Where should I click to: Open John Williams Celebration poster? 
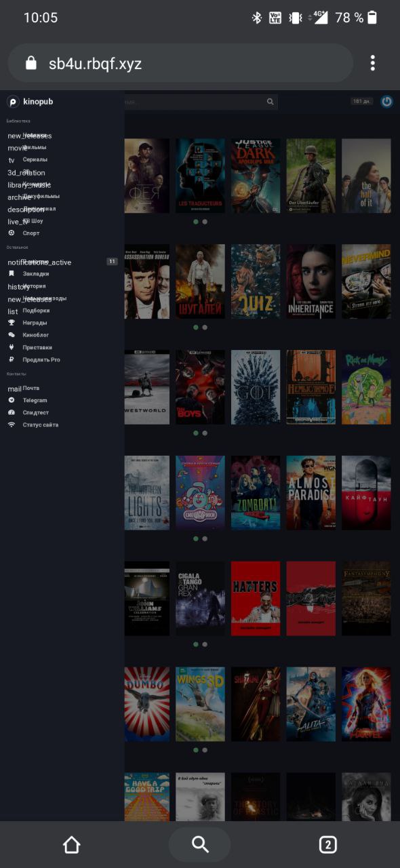click(x=147, y=599)
